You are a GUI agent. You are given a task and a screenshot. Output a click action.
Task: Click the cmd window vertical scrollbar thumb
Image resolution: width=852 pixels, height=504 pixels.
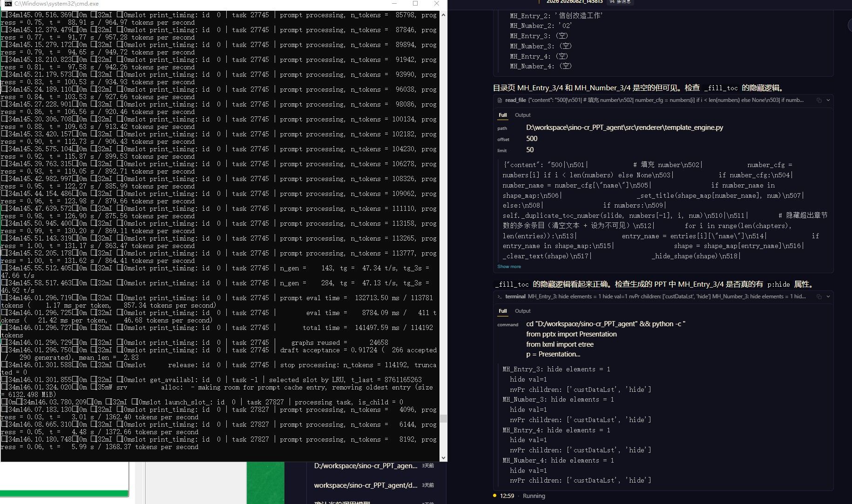(x=443, y=418)
